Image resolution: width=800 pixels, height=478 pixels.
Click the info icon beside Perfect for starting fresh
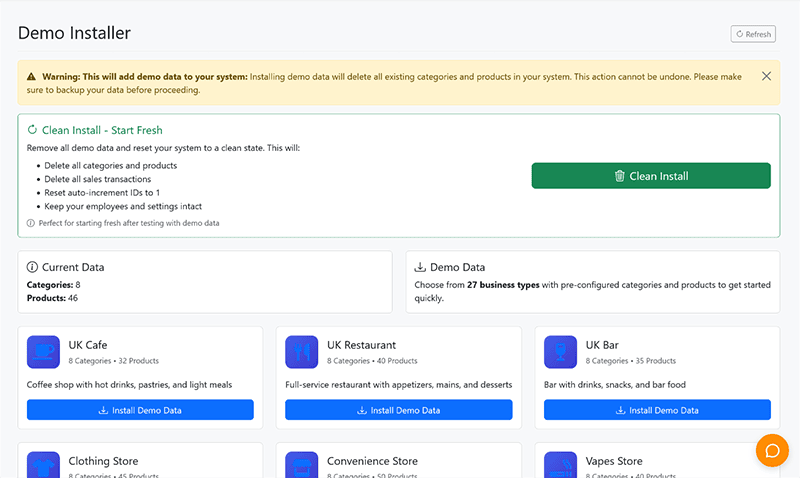click(x=31, y=223)
